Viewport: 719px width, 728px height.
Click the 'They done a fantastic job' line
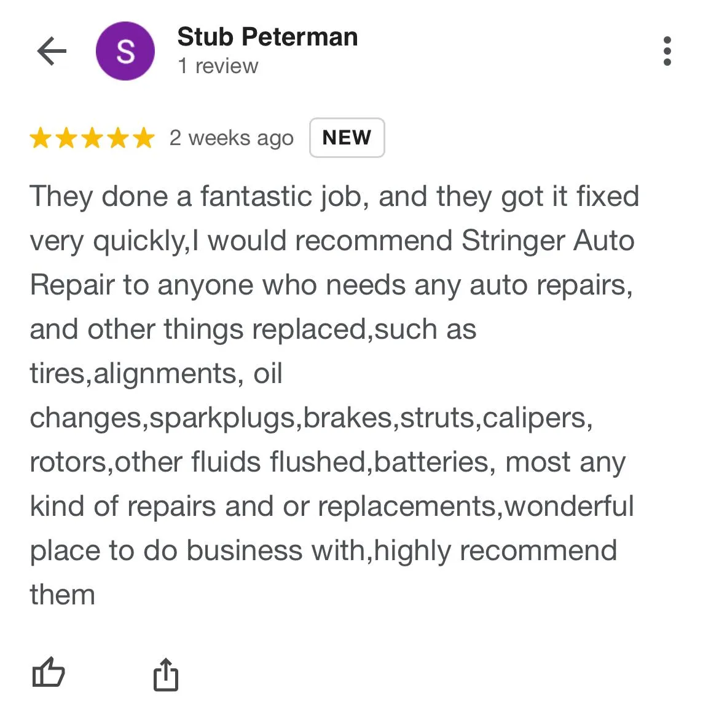334,197
